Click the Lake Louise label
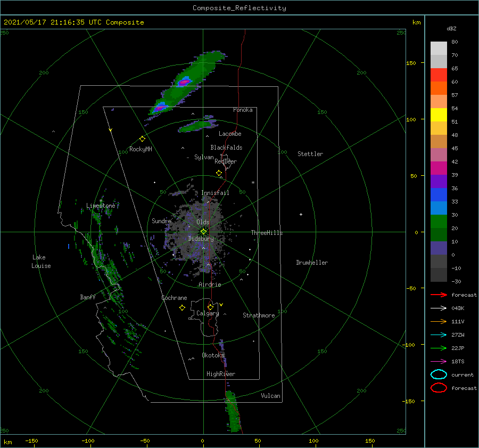The height and width of the screenshot is (448, 479). pyautogui.click(x=41, y=262)
